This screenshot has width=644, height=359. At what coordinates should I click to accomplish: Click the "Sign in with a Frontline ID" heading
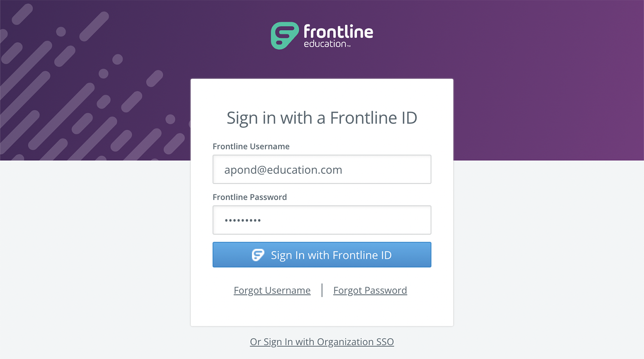pyautogui.click(x=322, y=118)
